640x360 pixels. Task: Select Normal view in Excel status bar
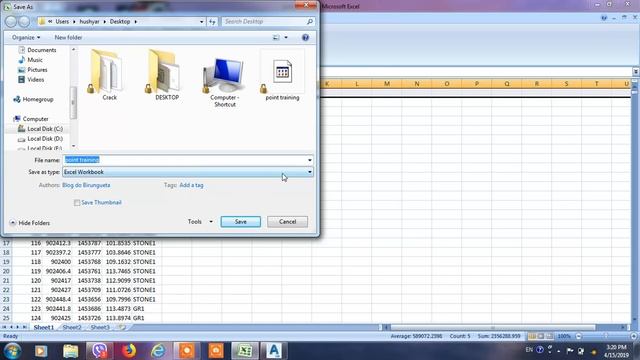point(532,336)
